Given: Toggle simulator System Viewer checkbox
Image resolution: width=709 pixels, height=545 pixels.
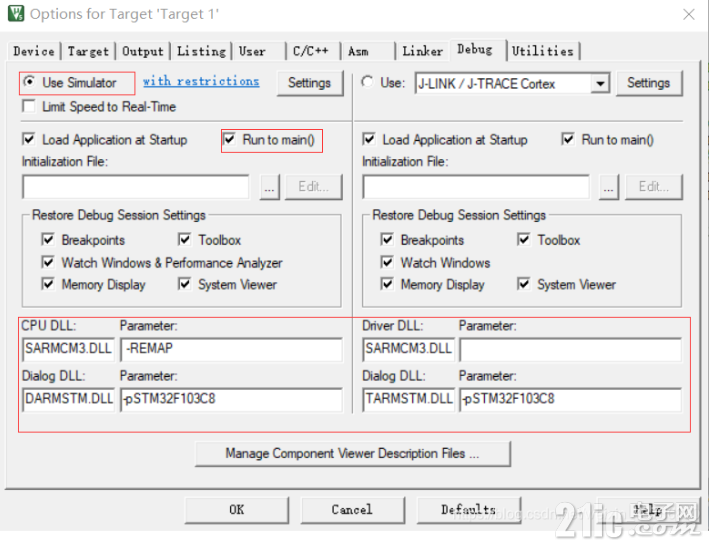Looking at the screenshot, I should click(x=184, y=284).
